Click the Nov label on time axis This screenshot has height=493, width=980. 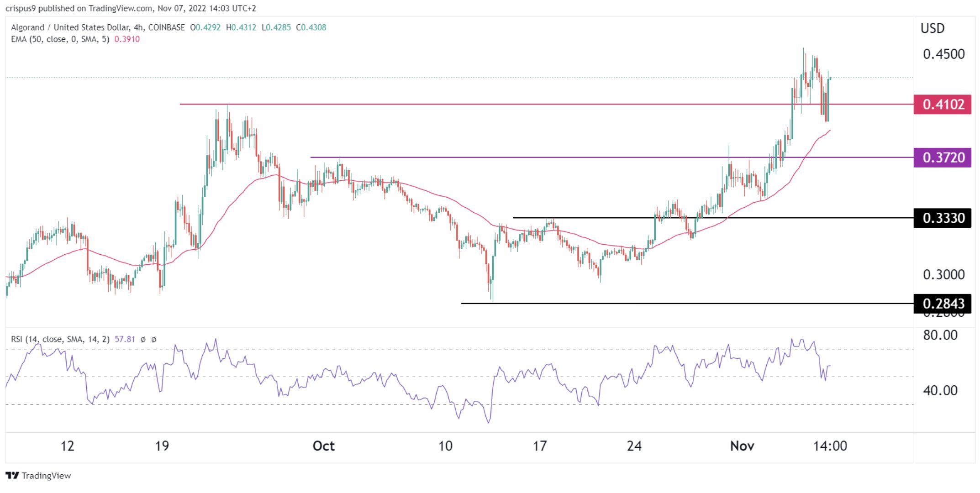[x=742, y=446]
